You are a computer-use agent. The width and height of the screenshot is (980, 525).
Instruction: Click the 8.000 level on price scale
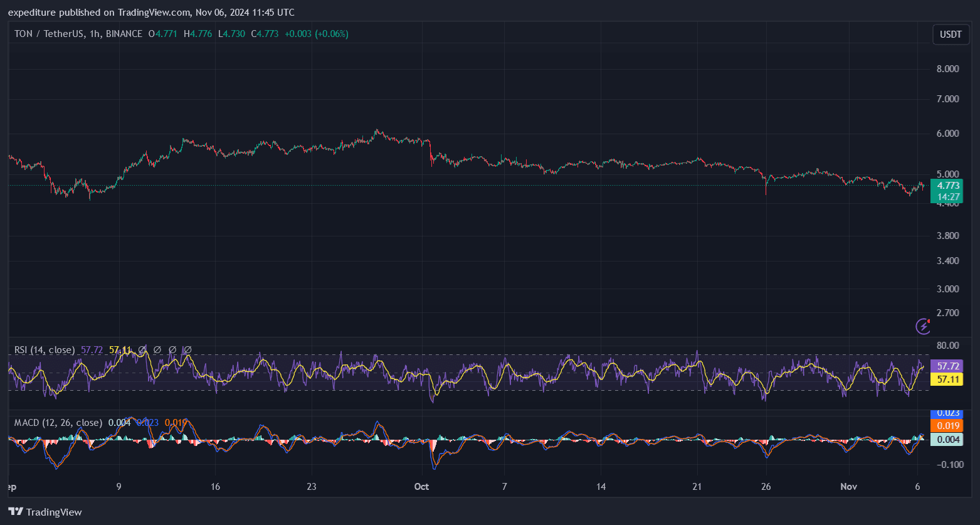[947, 69]
